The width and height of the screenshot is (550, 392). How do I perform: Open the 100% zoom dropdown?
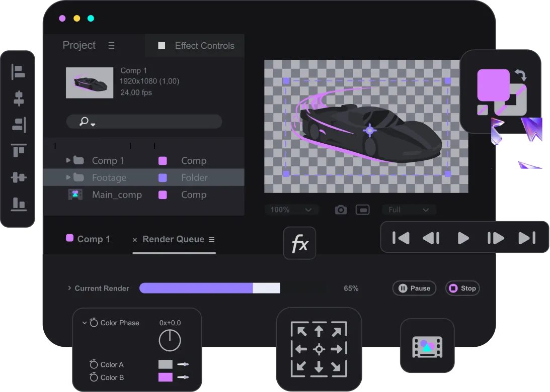[x=291, y=210]
